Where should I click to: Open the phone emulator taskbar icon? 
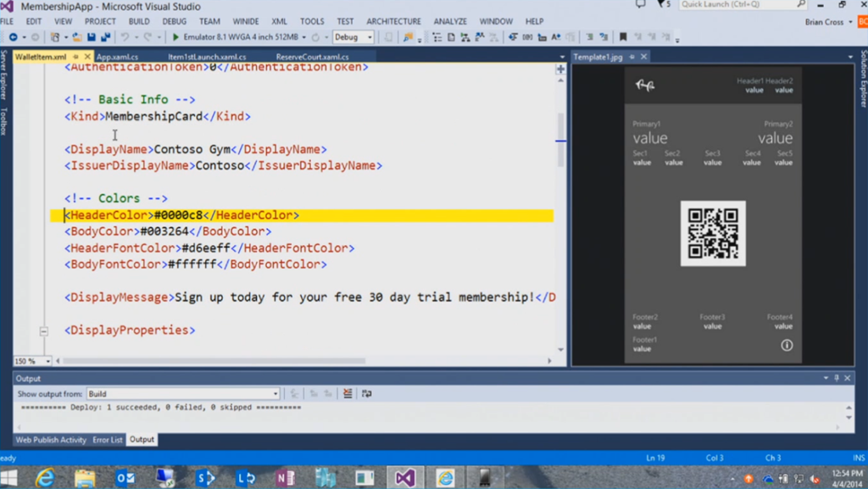(484, 477)
